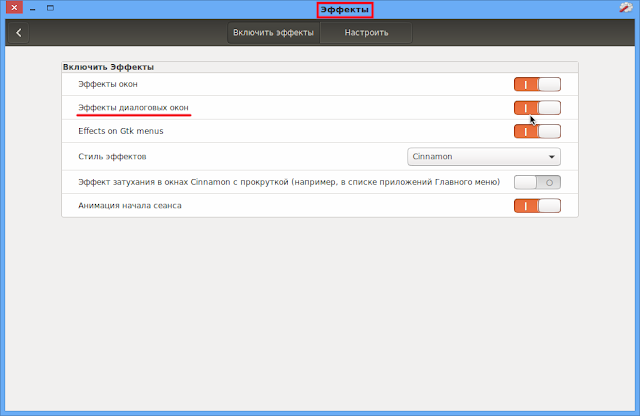Maximize the Эффекты window
This screenshot has width=640, height=416.
pyautogui.click(x=50, y=8)
